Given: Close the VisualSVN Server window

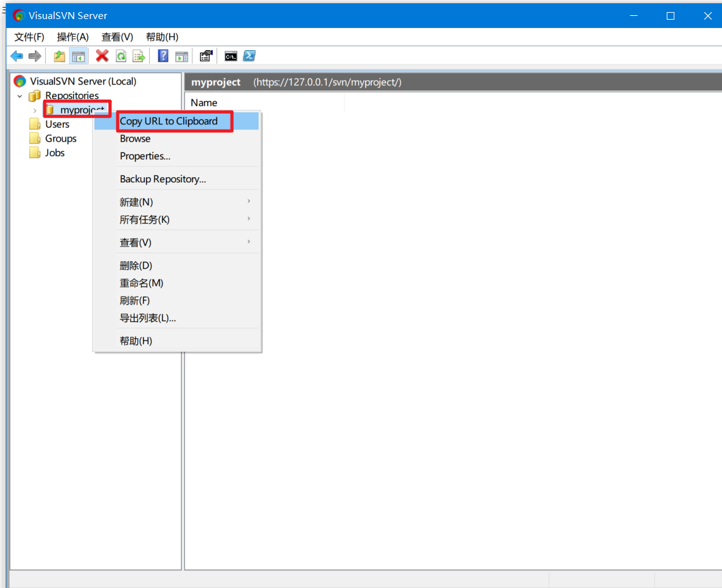Looking at the screenshot, I should (708, 16).
